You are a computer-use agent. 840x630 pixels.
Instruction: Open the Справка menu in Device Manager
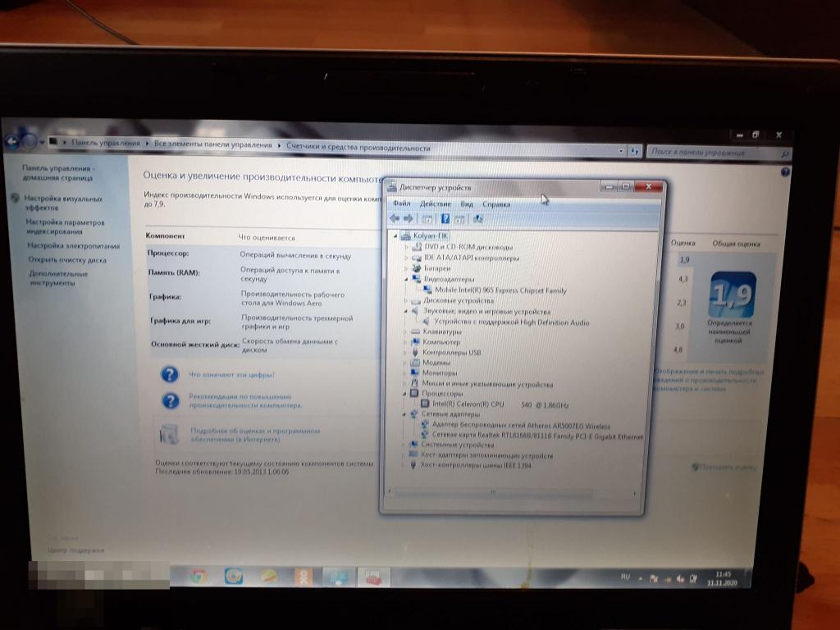point(496,204)
